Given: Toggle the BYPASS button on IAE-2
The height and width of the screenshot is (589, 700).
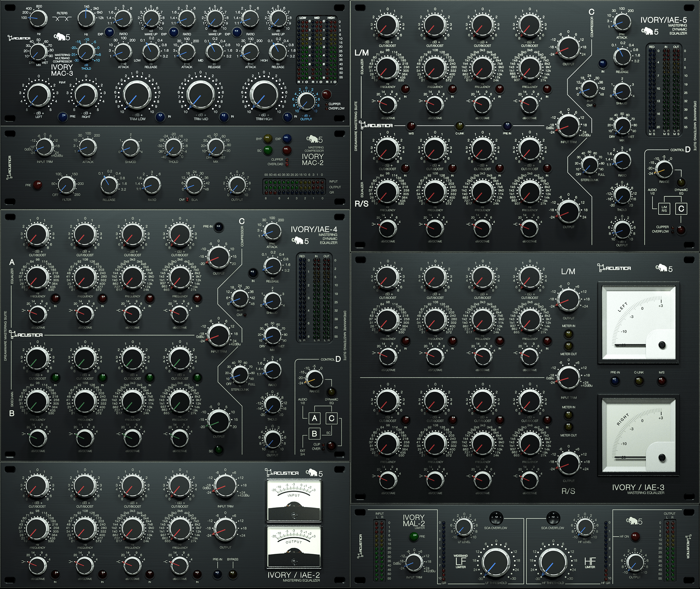Looking at the screenshot, I should click(232, 574).
